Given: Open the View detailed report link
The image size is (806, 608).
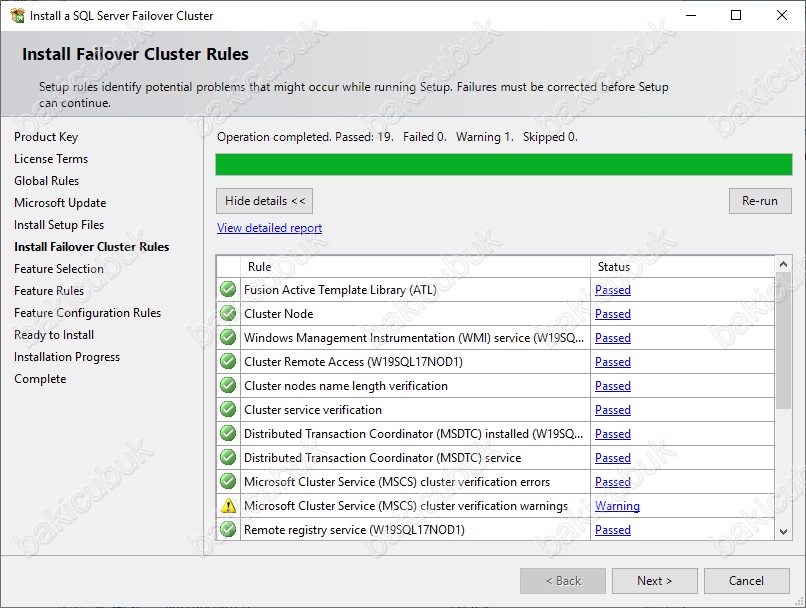Looking at the screenshot, I should (269, 228).
